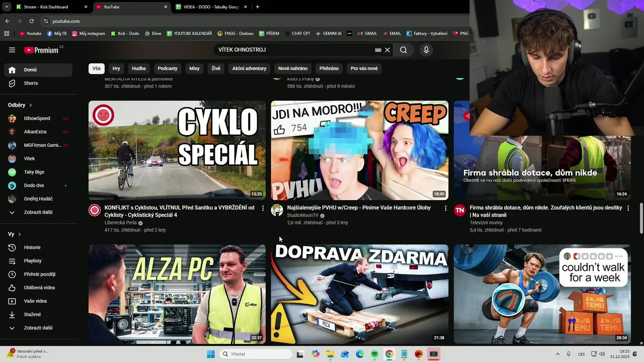Open the Dodo dva channel subscription
Viewport: 644px width, 362px height.
(x=38, y=186)
